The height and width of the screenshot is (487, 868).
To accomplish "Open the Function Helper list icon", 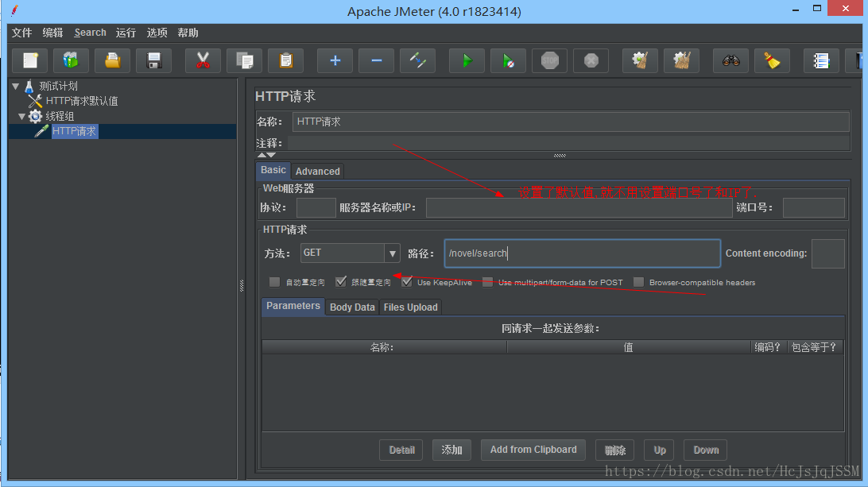I will (x=821, y=60).
